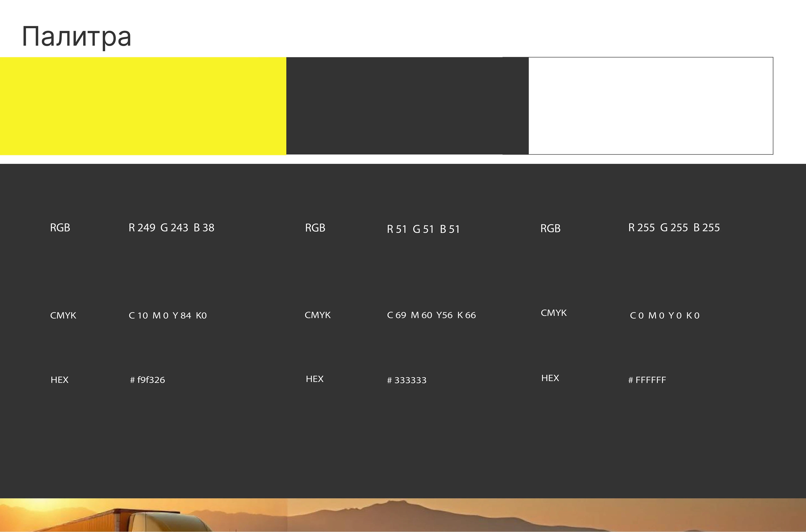
Task: Click the Палитра heading
Action: tap(77, 37)
